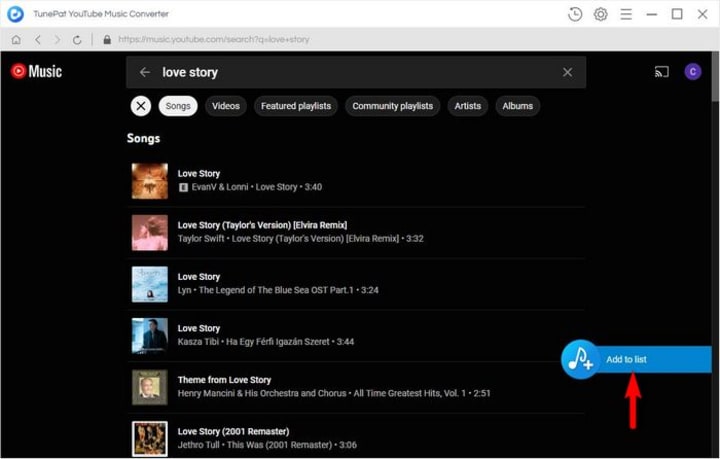Image resolution: width=720 pixels, height=459 pixels.
Task: Click the Kasza Tibi song thumbnail
Action: [150, 336]
